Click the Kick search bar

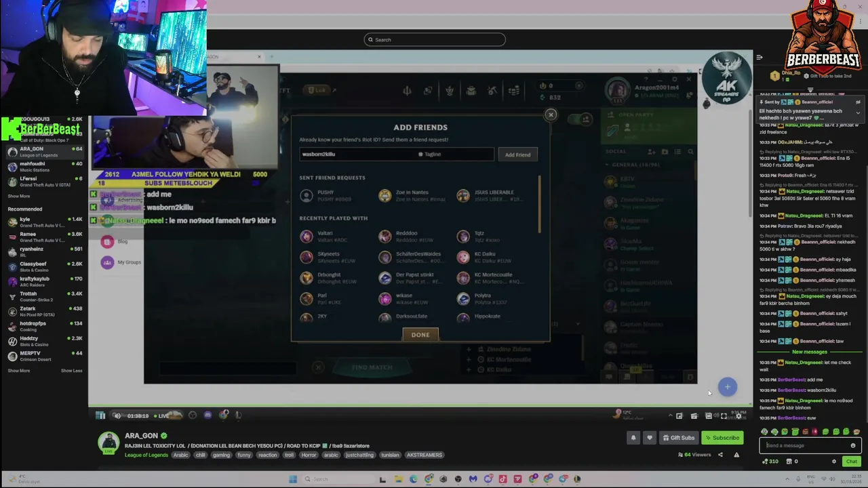(435, 39)
